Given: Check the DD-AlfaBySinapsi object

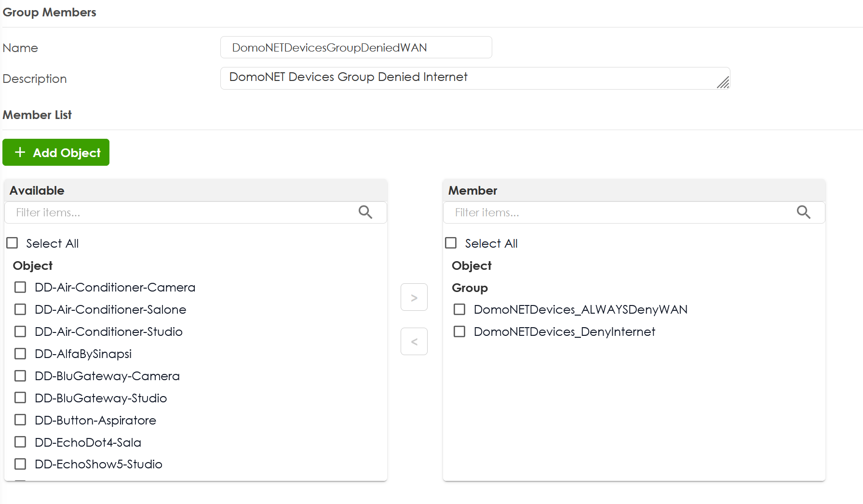Looking at the screenshot, I should tap(20, 354).
